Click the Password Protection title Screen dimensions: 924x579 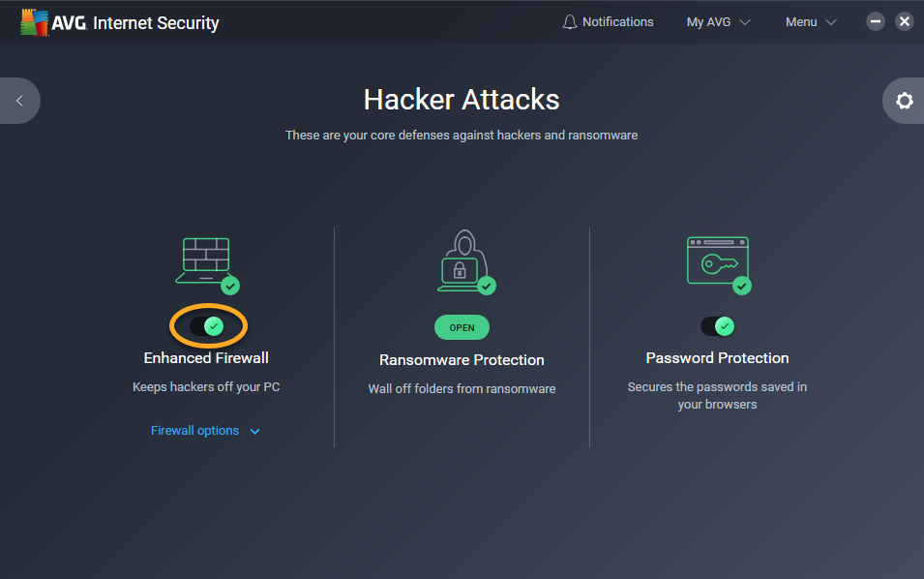pos(717,358)
